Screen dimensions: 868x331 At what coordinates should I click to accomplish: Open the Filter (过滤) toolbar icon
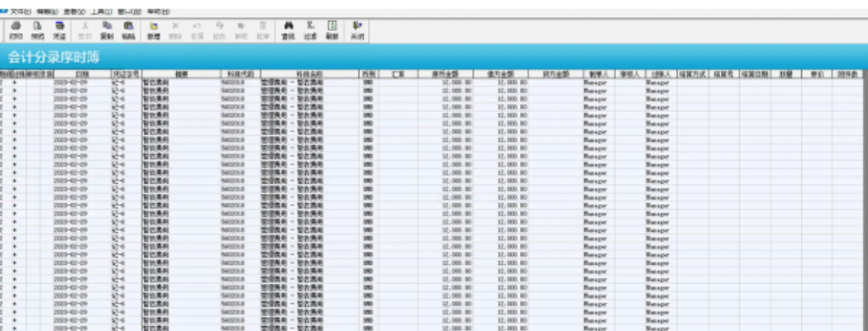click(310, 30)
